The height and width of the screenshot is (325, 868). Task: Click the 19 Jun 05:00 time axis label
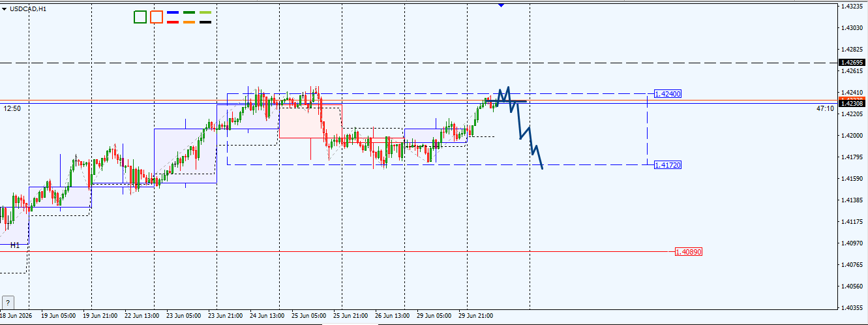click(x=57, y=315)
